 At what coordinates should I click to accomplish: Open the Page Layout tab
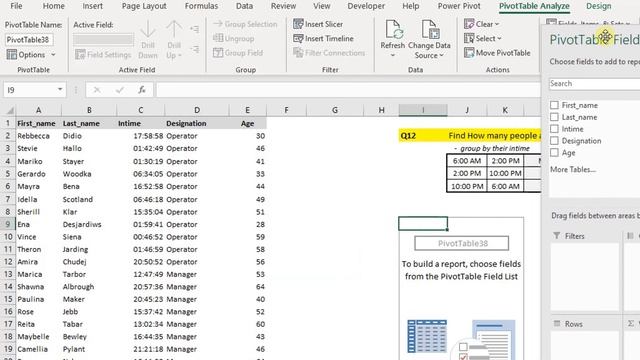pyautogui.click(x=144, y=6)
